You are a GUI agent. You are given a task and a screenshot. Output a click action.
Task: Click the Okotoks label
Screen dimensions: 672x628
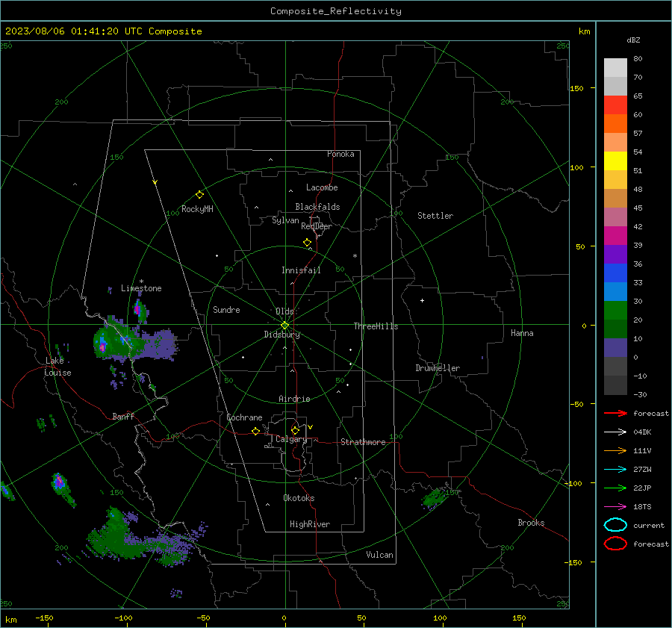pos(299,498)
